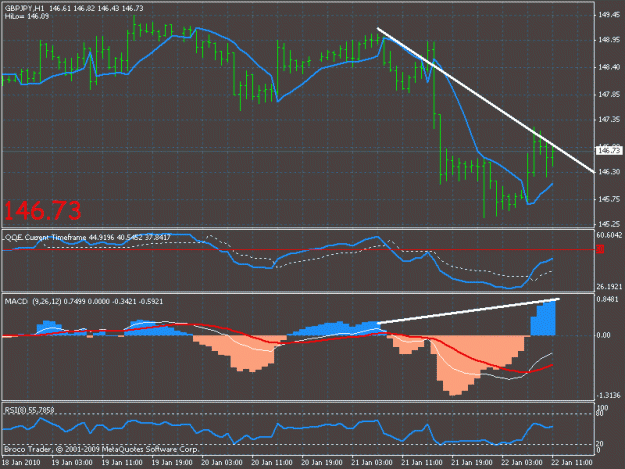Click the -1.3136 MACD scale value
This screenshot has height=469, width=625.
coord(609,395)
